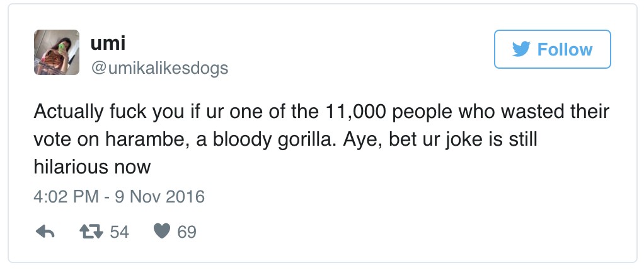Viewport: 644px width, 270px height.
Task: Like the tweet with the heart icon
Action: tap(163, 233)
